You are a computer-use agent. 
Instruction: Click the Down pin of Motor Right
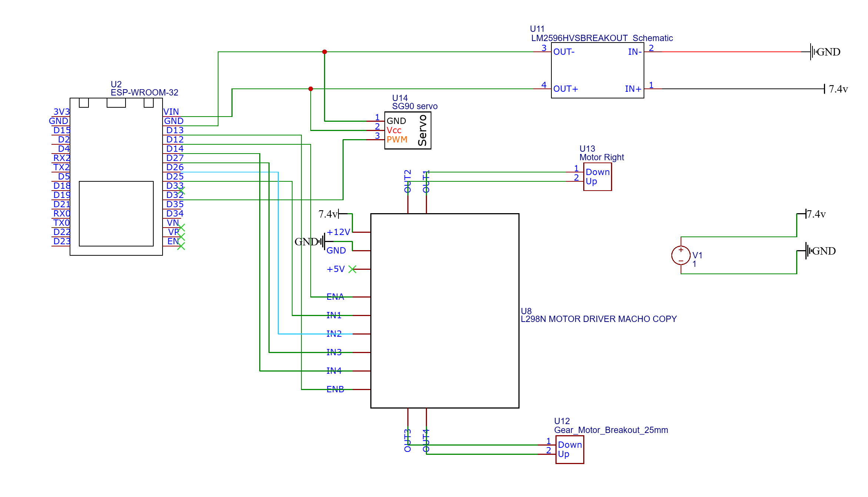597,172
